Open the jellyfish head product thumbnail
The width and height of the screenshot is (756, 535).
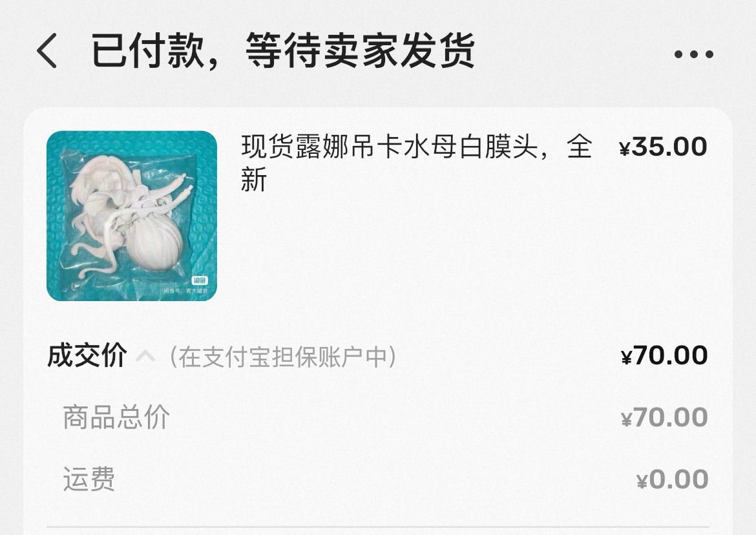132,215
